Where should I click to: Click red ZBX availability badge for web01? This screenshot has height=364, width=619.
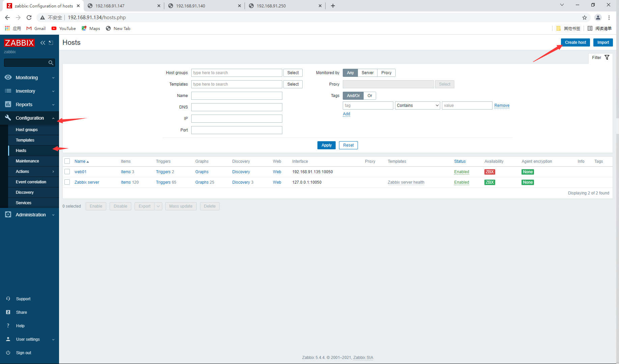(489, 172)
